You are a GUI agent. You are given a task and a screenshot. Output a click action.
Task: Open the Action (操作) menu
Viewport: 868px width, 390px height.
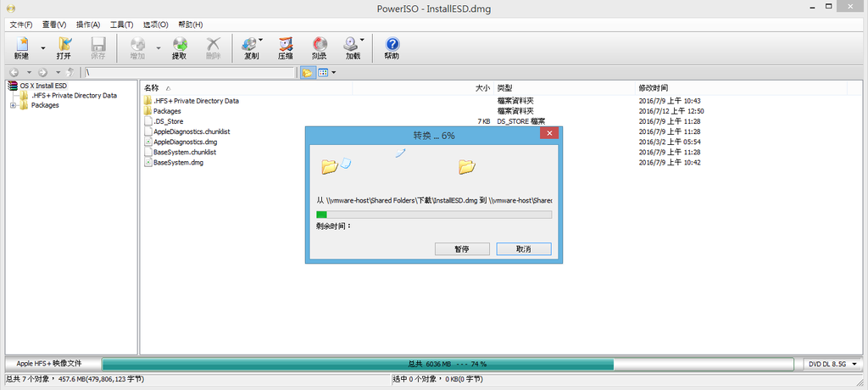tap(88, 25)
